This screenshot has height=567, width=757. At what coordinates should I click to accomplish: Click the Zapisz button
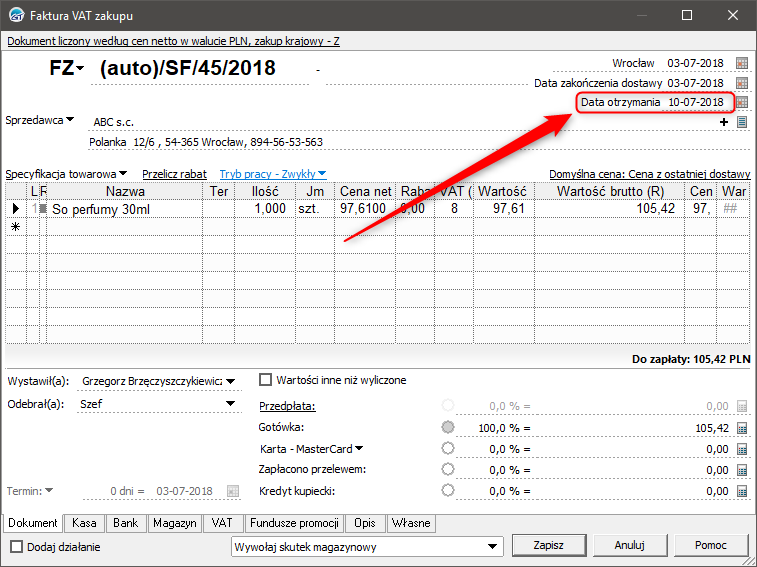[548, 546]
